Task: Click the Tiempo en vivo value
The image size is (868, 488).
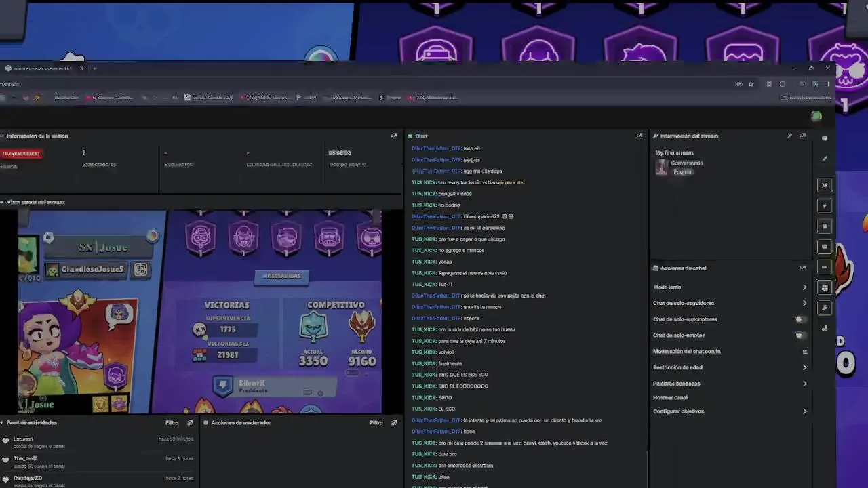Action: tap(340, 152)
